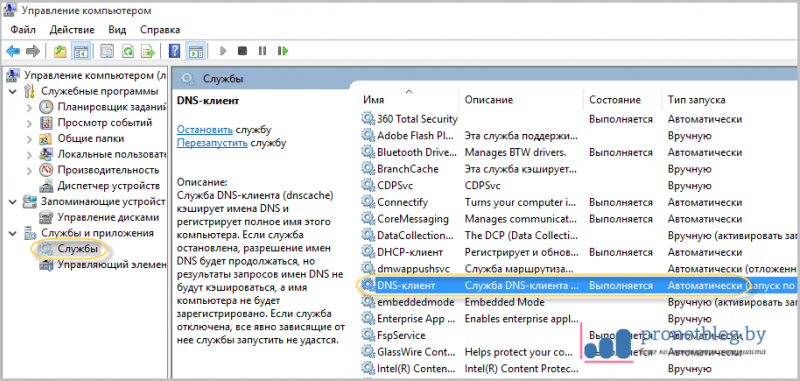Select Планировщик заданий in the tree
800x381 pixels.
[x=112, y=107]
